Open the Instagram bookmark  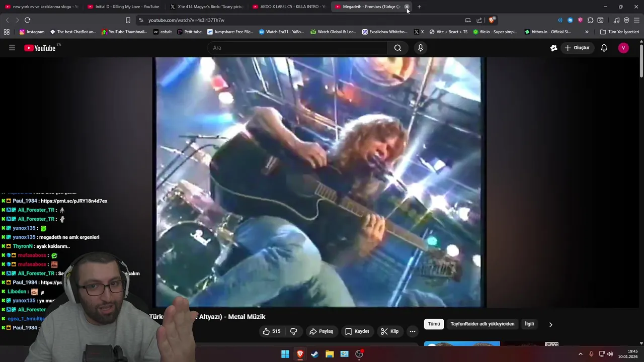32,32
